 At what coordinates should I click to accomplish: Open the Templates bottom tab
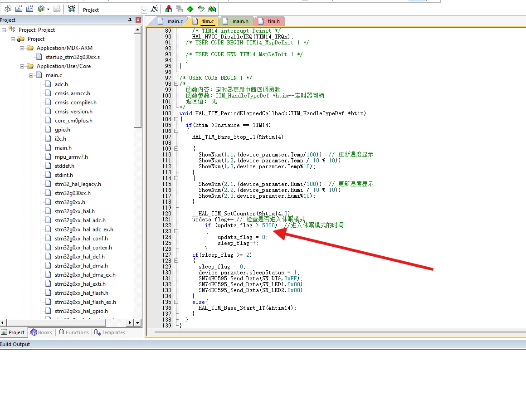(x=110, y=332)
